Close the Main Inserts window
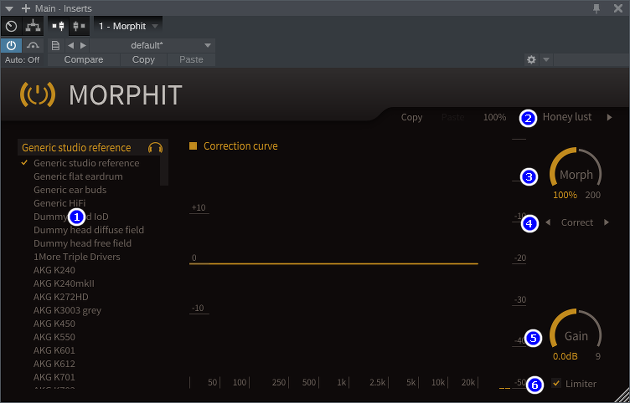The image size is (630, 403). click(618, 8)
